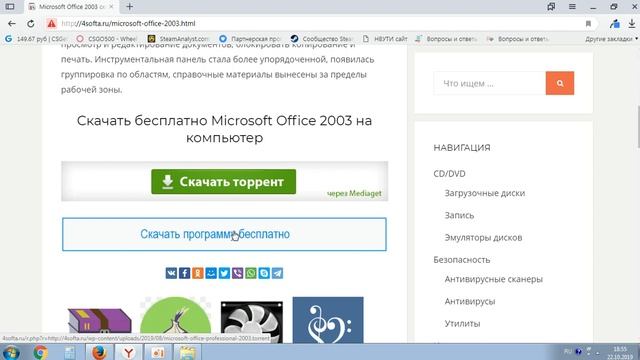The width and height of the screenshot is (640, 360).
Task: Click the через Mediaget link
Action: coord(354,193)
